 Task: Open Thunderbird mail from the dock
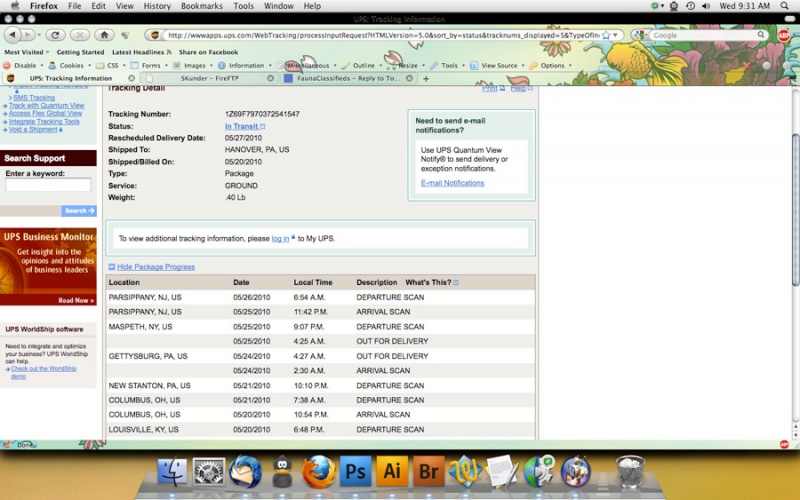click(245, 472)
